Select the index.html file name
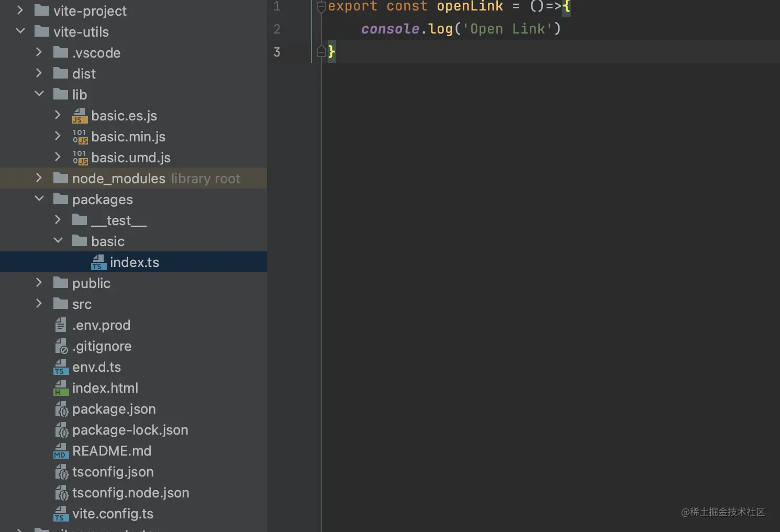Screen dimensions: 780x532 coord(105,388)
